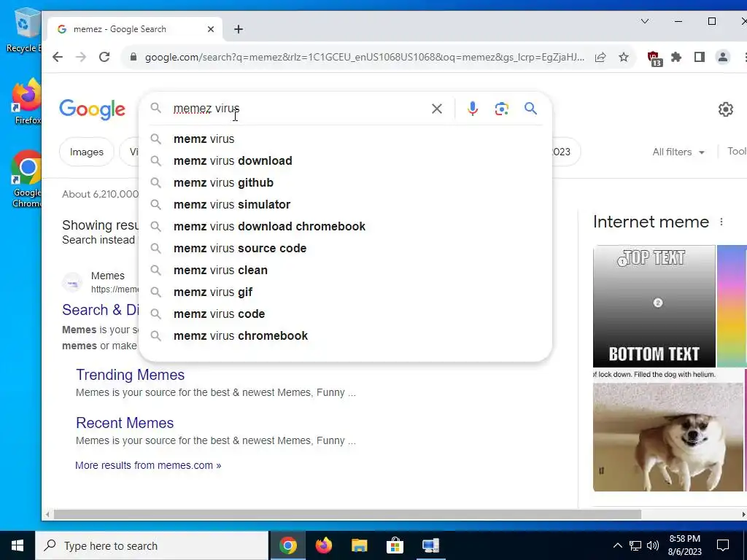Open a new tab with plus button
This screenshot has height=560, width=747.
tap(239, 29)
